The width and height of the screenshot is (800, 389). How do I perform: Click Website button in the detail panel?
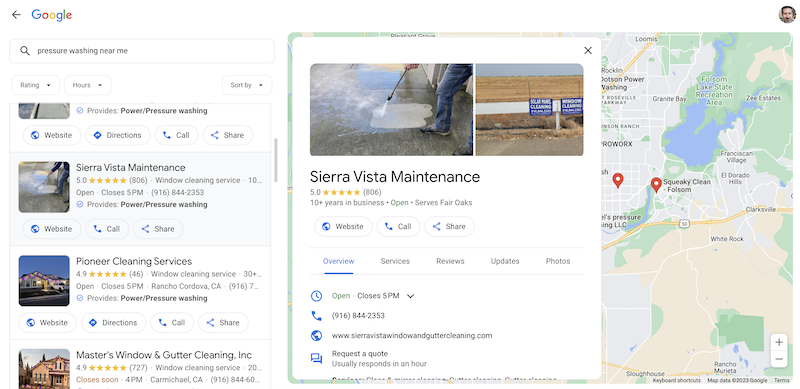[x=343, y=227]
